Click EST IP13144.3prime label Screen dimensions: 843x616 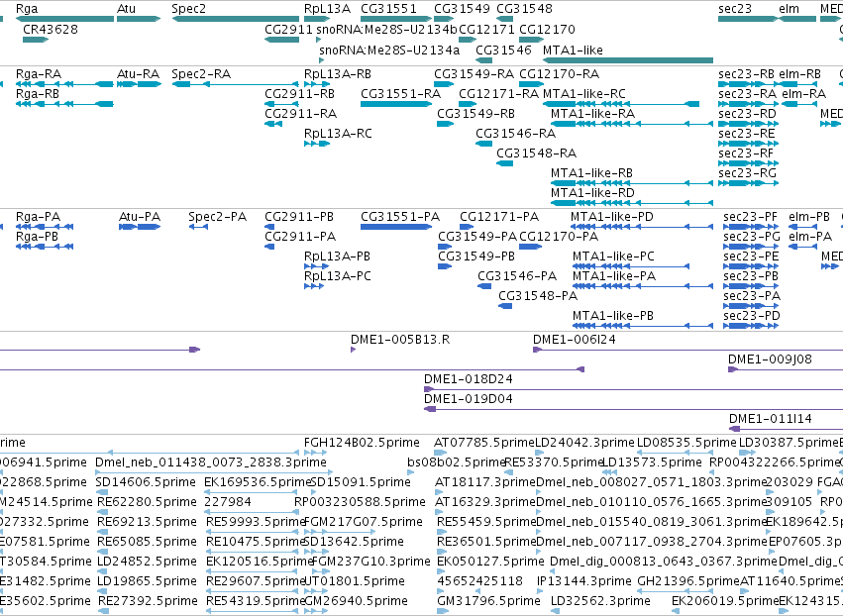coord(583,581)
